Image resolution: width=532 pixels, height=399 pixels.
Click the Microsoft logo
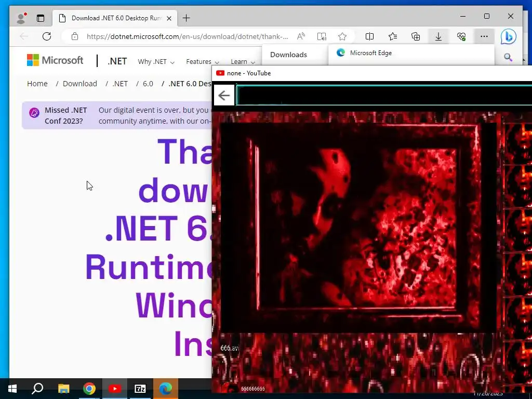(x=55, y=60)
